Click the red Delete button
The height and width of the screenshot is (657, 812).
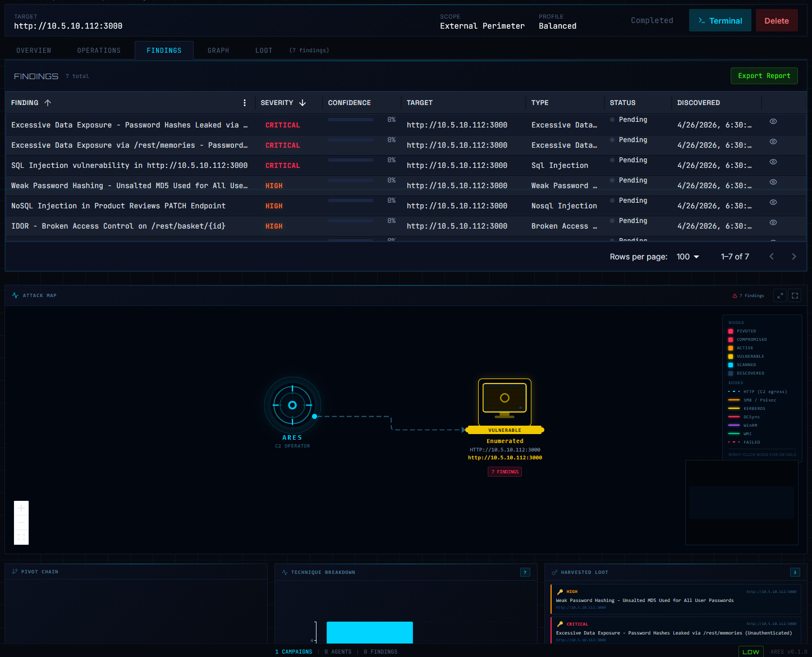click(777, 21)
